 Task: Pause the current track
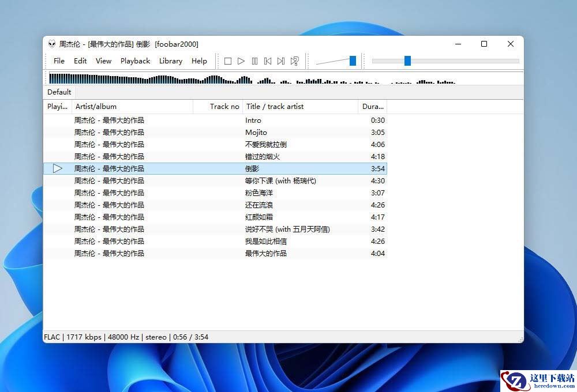[254, 61]
